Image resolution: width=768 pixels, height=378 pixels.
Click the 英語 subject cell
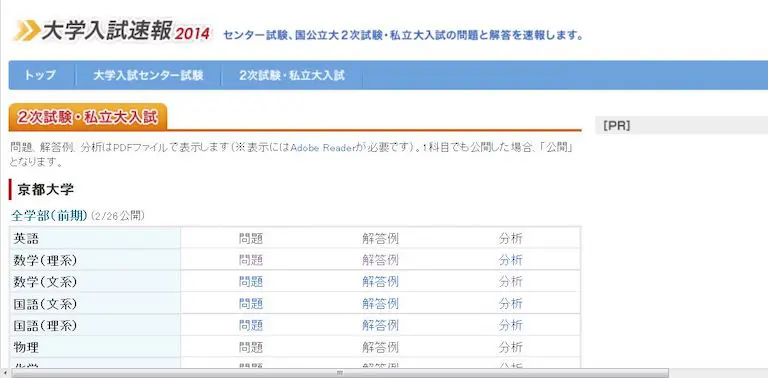[x=95, y=238]
